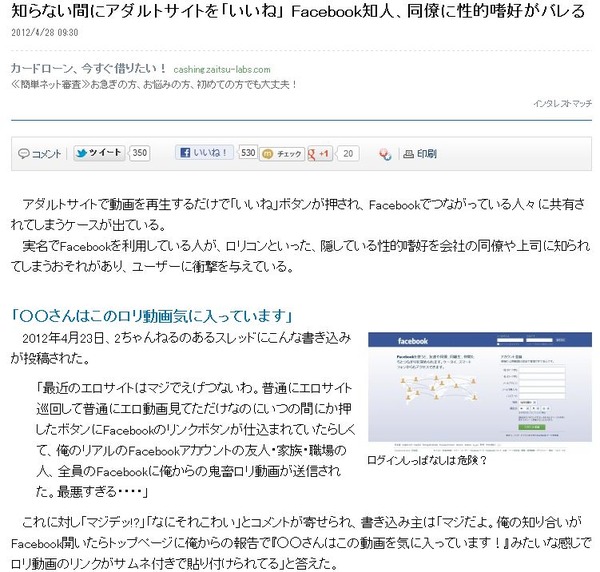Click the Google +1 button
600x572 pixels.
320,154
